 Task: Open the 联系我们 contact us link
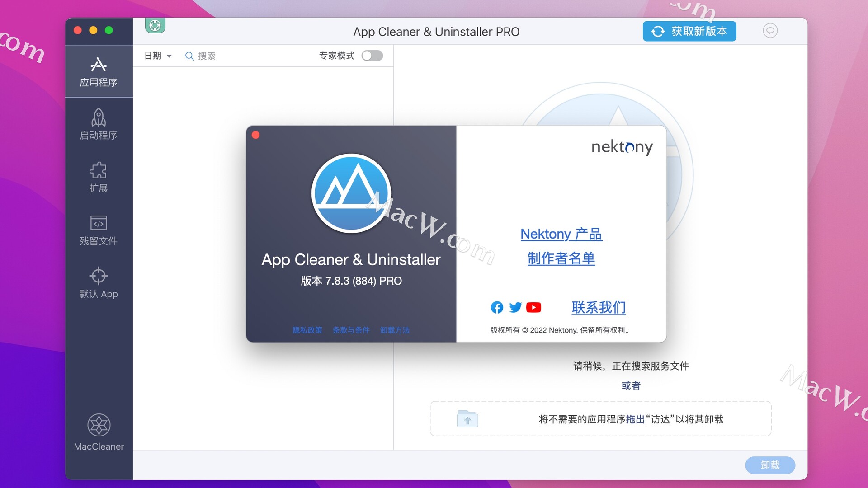pyautogui.click(x=599, y=307)
